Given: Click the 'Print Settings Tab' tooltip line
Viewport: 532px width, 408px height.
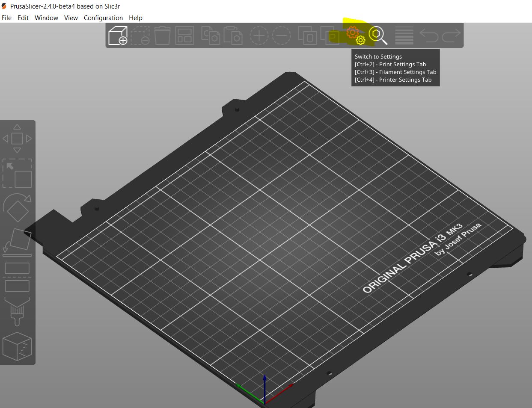Looking at the screenshot, I should [390, 64].
